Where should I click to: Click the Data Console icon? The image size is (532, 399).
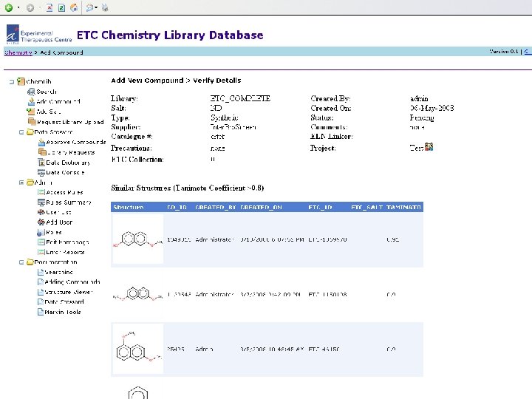pyautogui.click(x=41, y=173)
